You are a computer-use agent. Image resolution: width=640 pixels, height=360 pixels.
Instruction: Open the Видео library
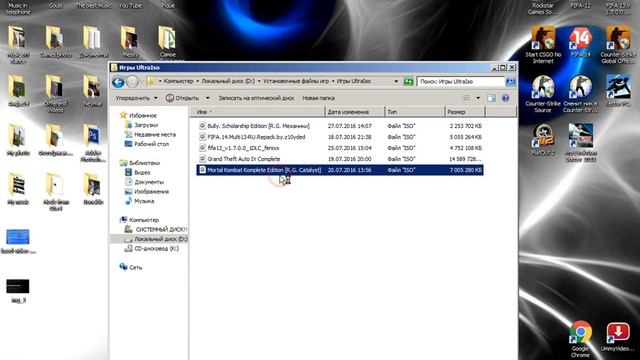(x=142, y=173)
